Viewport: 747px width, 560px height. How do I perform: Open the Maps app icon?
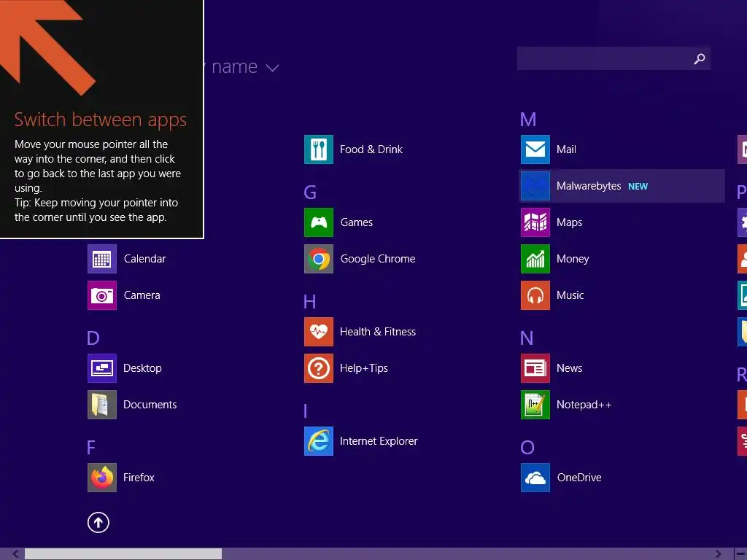pos(535,222)
